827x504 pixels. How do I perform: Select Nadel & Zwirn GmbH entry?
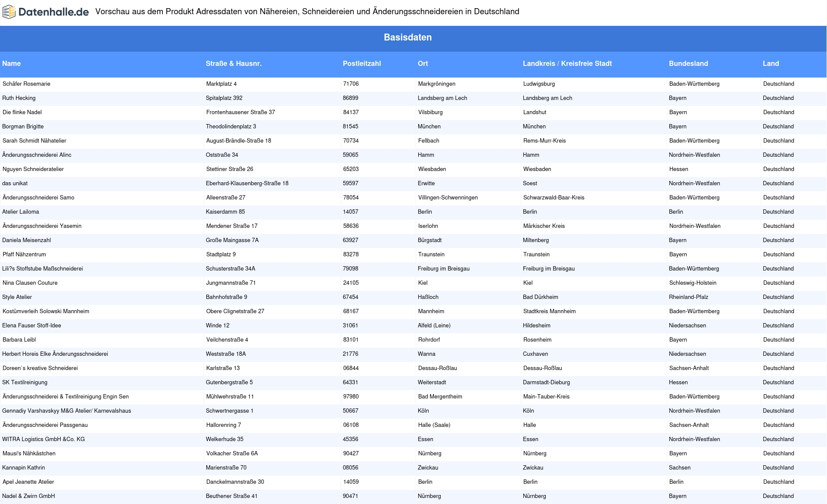[x=28, y=496]
